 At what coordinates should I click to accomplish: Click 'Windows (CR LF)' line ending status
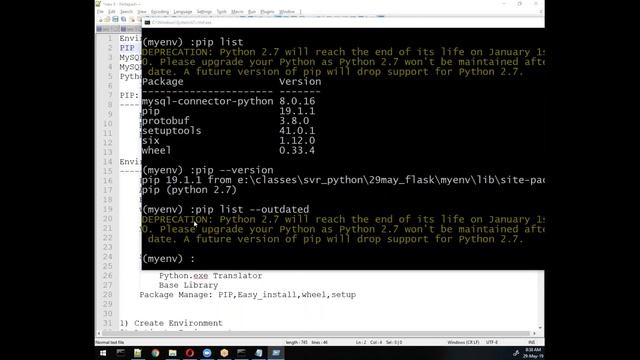coord(463,342)
